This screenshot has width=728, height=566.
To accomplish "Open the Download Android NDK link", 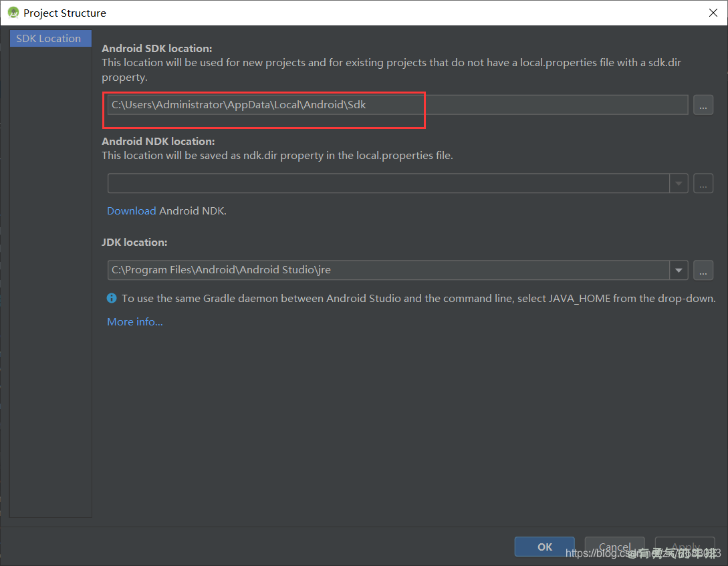I will click(132, 210).
